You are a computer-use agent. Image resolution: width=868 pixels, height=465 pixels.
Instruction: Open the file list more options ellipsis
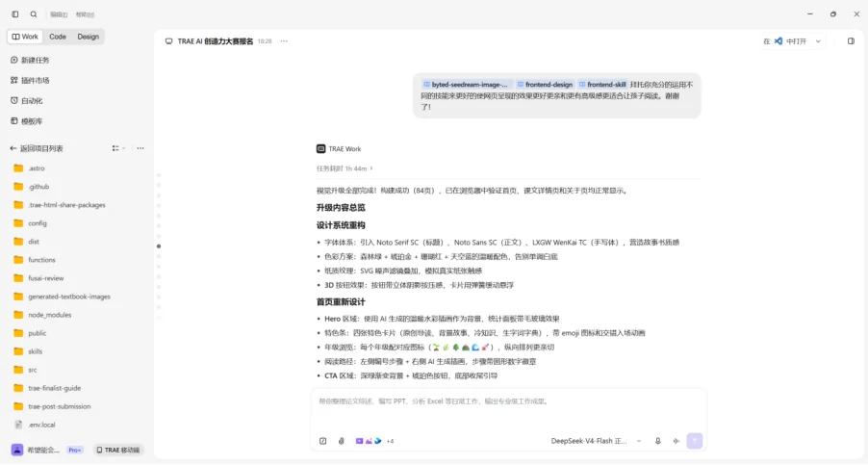pos(140,148)
